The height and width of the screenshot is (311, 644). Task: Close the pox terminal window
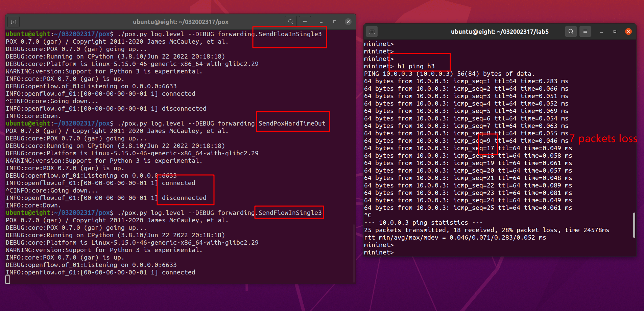click(348, 22)
